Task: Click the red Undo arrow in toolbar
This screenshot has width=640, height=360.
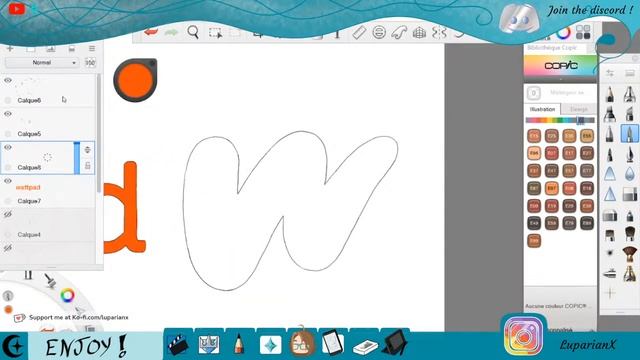Action: [151, 33]
